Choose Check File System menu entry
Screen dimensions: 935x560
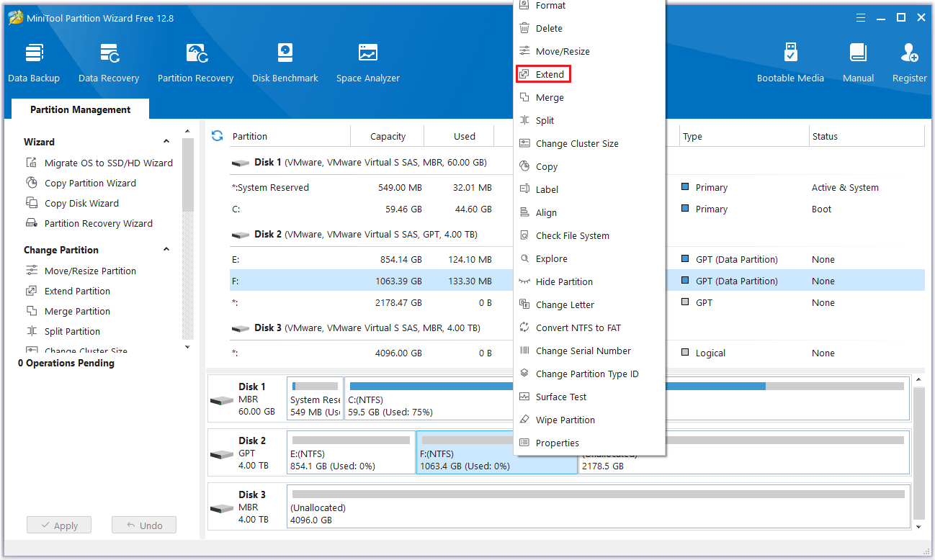[589, 235]
